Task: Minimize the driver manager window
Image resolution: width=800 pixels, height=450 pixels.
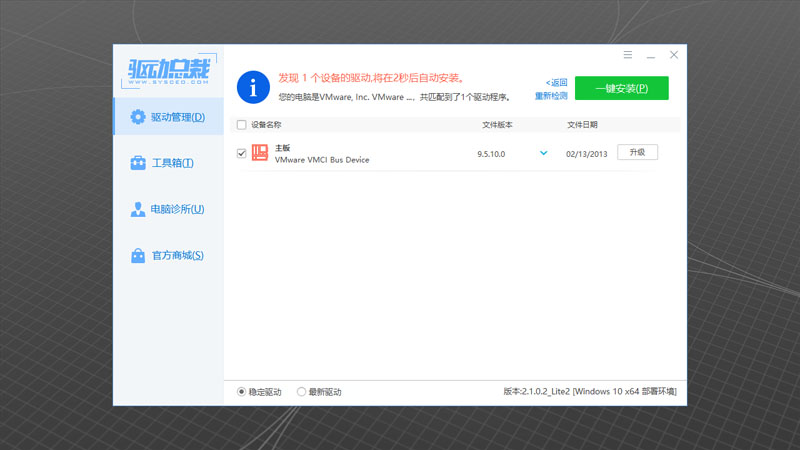Action: (651, 55)
